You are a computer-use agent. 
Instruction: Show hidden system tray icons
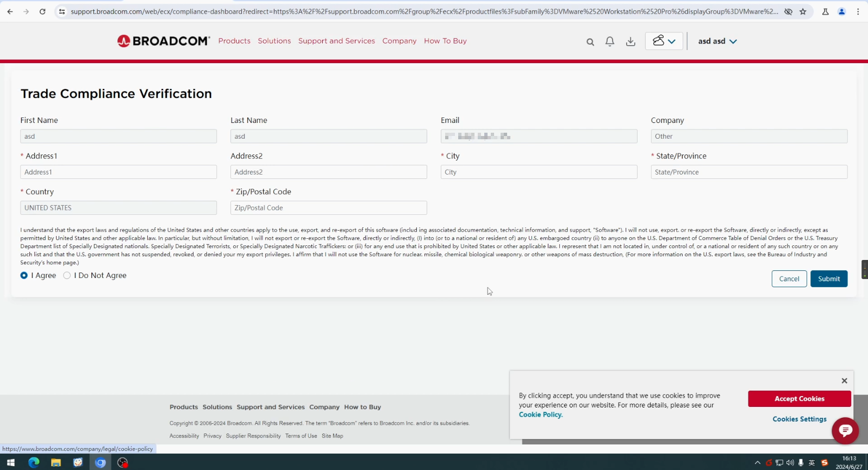pyautogui.click(x=757, y=463)
